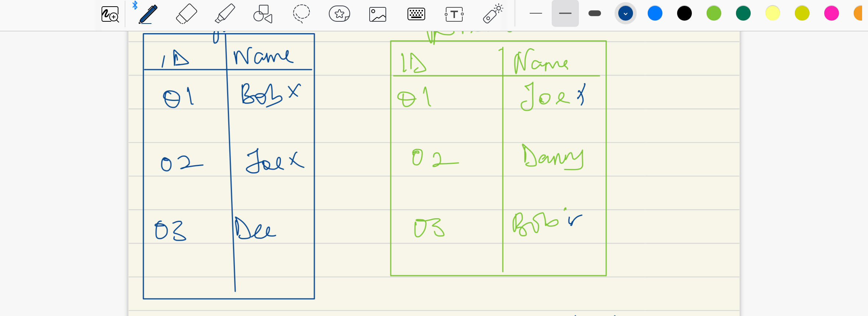Select the zoom window tool
The height and width of the screenshot is (316, 868).
110,14
